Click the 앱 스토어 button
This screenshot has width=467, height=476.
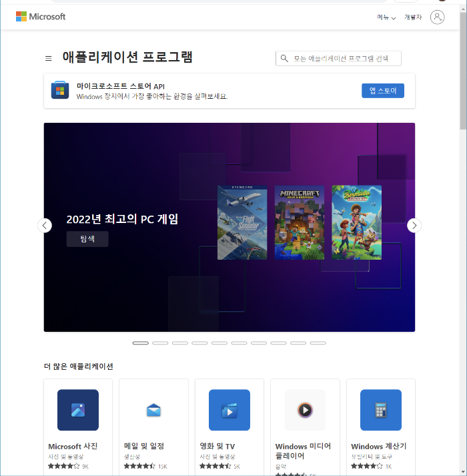383,91
